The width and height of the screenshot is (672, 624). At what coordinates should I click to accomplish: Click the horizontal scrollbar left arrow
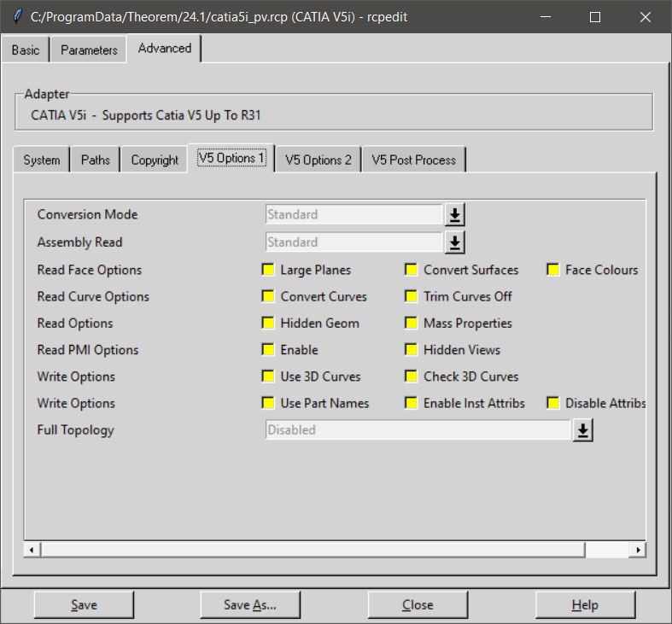point(32,550)
